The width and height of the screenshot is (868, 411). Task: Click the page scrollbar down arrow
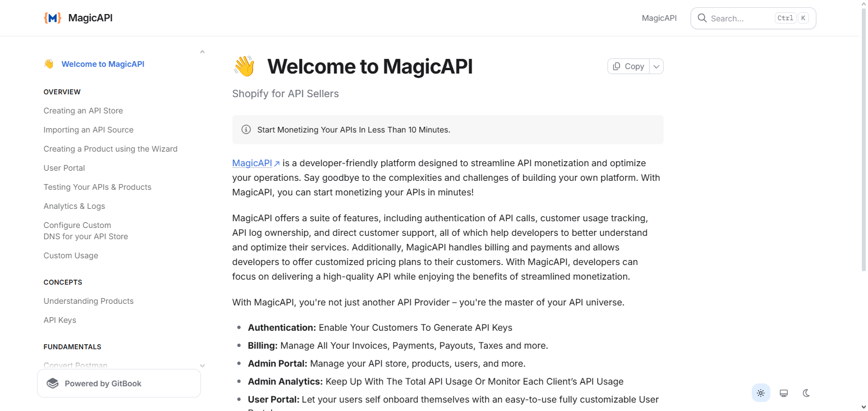tap(864, 407)
